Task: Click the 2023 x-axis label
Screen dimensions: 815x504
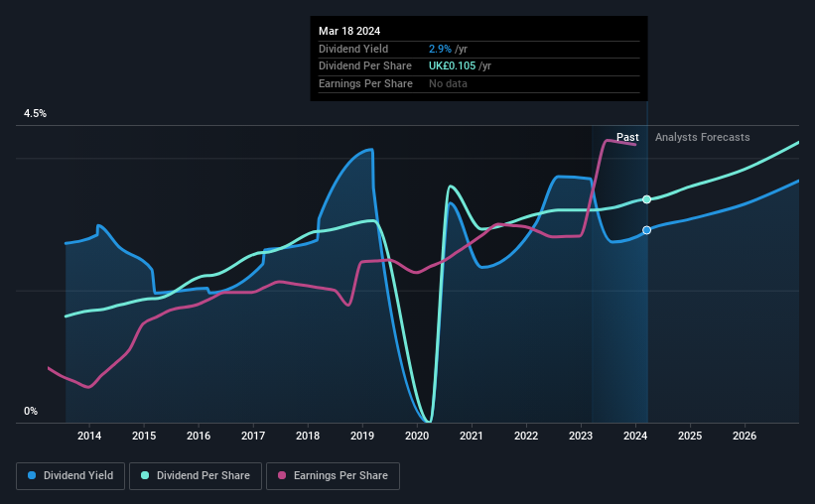Action: coord(581,436)
